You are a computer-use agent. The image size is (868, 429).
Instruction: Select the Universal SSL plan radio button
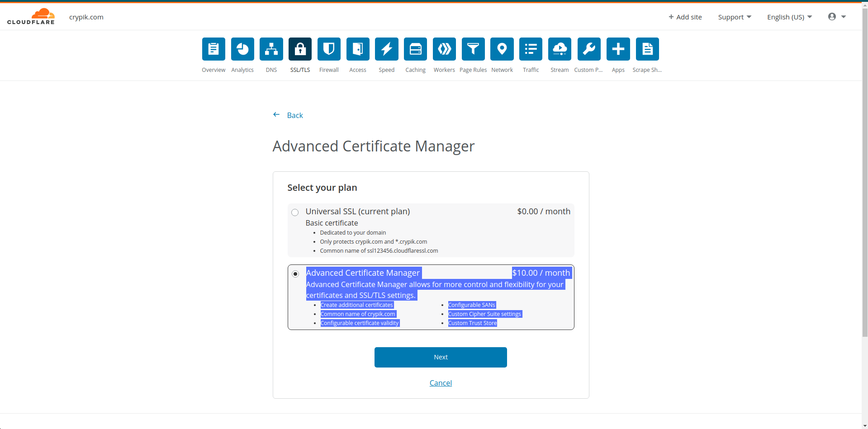click(x=295, y=212)
